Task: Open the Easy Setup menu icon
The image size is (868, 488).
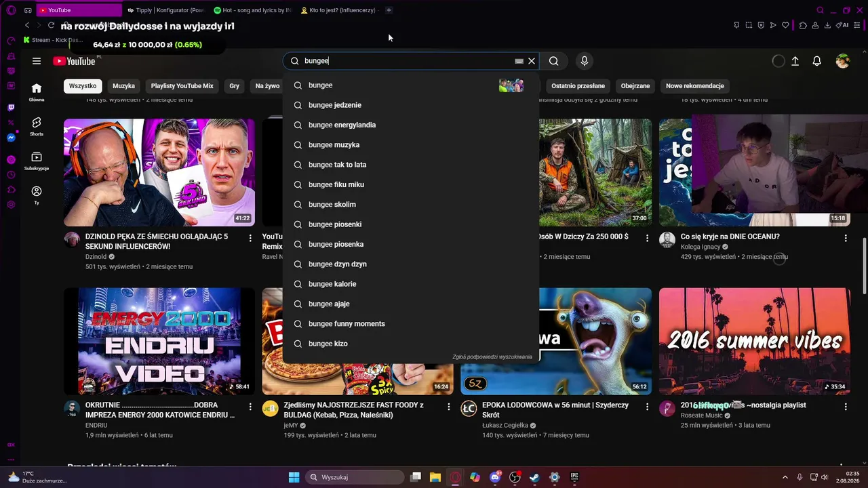Action: point(858,25)
